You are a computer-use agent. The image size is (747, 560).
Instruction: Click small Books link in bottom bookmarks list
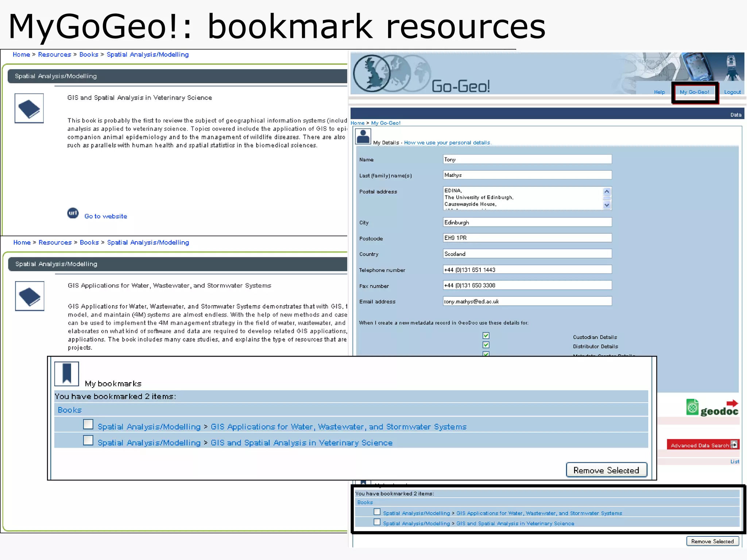(365, 502)
